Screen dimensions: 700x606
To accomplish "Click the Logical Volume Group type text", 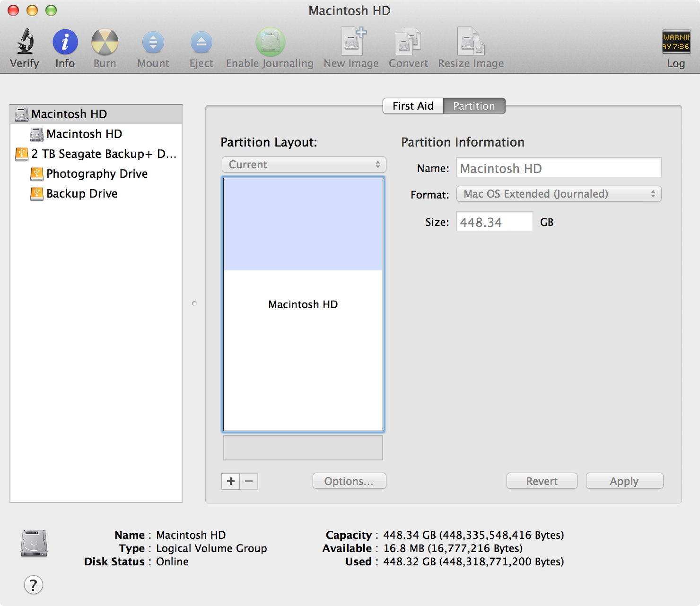I will tap(211, 548).
